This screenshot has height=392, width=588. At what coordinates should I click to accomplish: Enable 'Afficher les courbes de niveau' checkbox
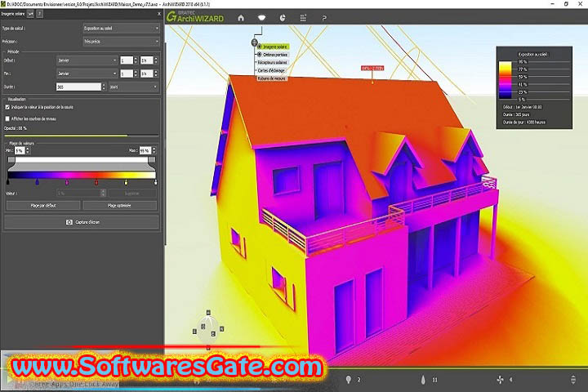point(7,118)
